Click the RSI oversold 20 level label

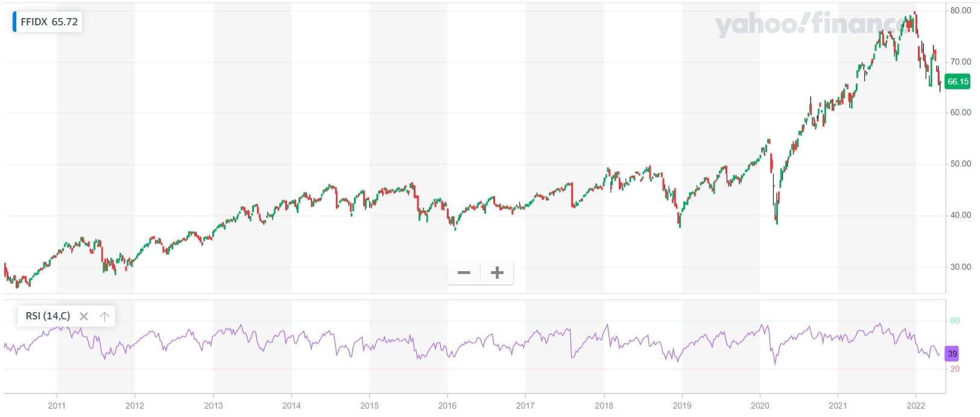click(x=955, y=369)
